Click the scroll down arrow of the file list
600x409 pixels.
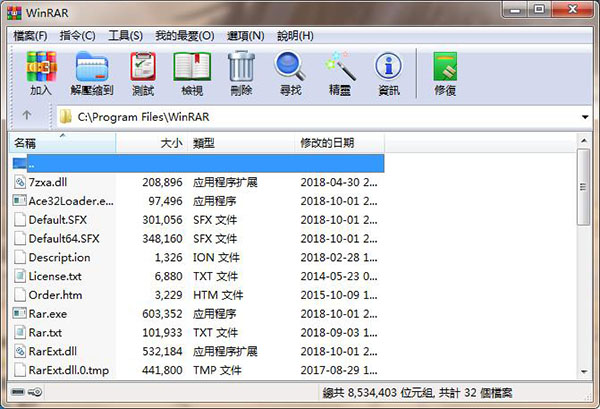pos(584,371)
